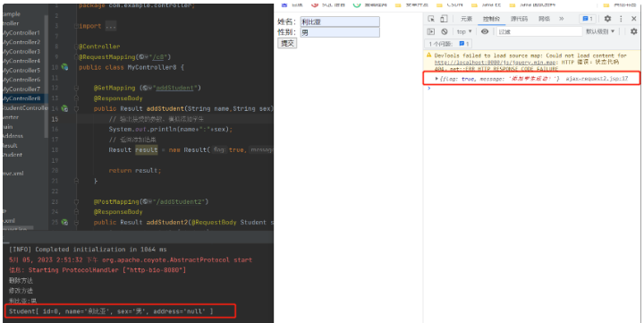Screen dimensions: 644x323
Task: Click the "return result;" code line
Action: click(x=135, y=171)
